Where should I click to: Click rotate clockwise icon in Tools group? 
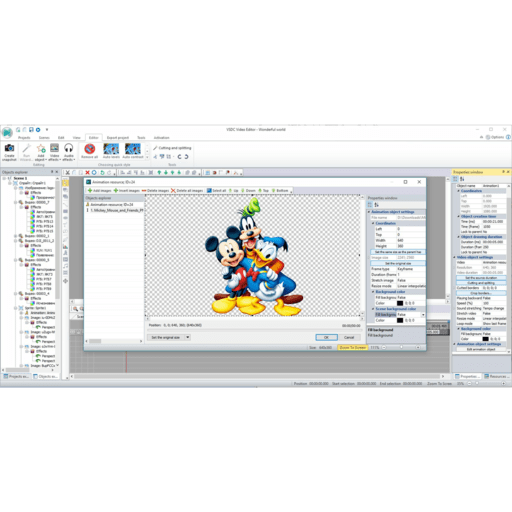tap(186, 157)
